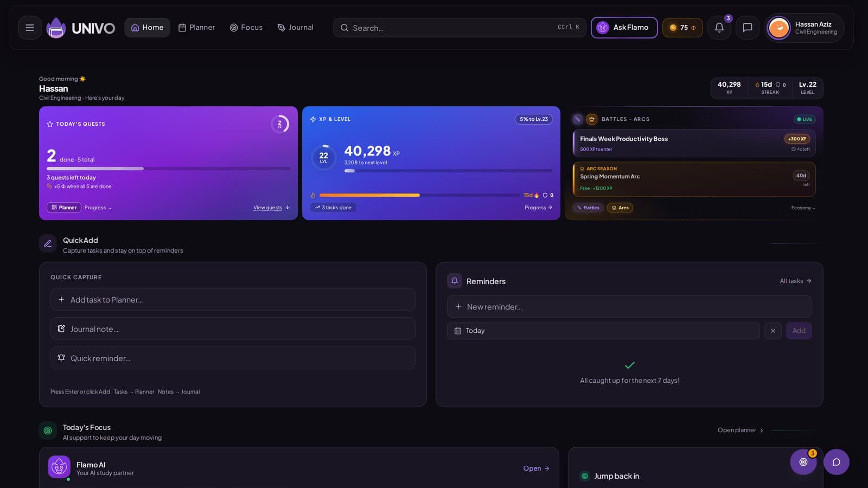This screenshot has height=488, width=868.
Task: Click the Journal note field
Action: (233, 329)
